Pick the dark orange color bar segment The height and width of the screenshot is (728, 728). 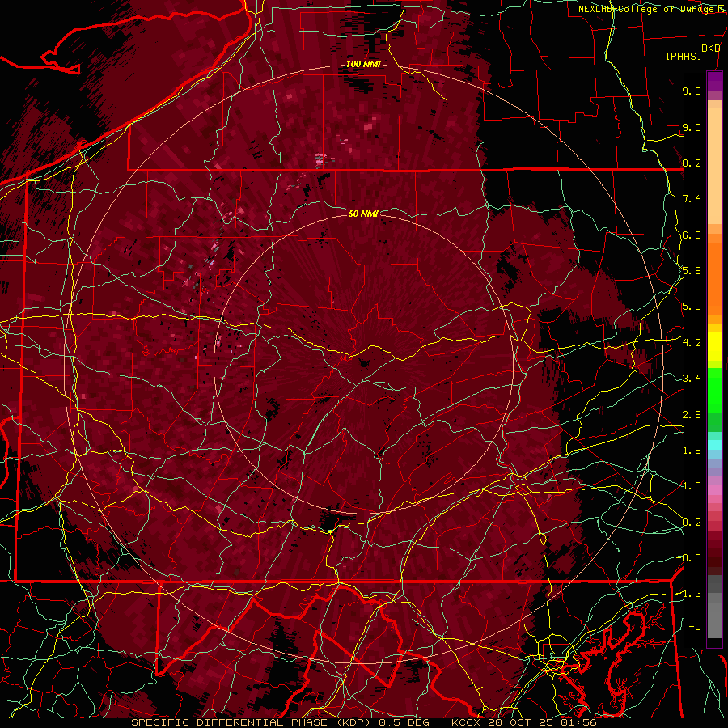pyautogui.click(x=714, y=278)
